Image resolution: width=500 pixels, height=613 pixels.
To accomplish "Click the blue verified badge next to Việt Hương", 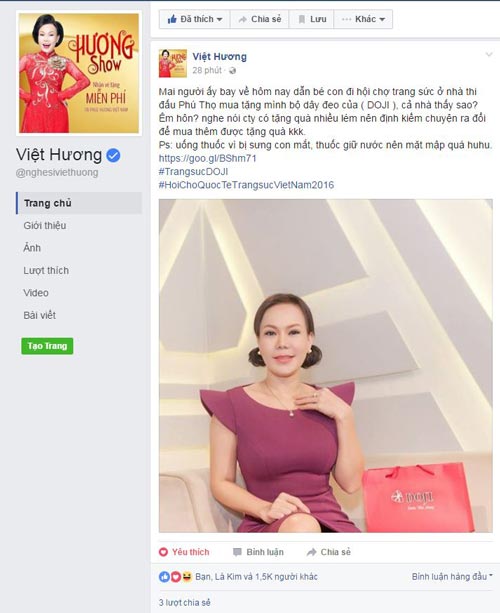I will (x=113, y=155).
